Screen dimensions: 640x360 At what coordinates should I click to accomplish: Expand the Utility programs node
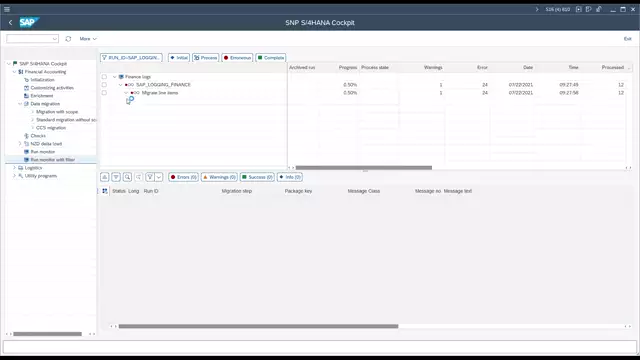click(x=14, y=176)
